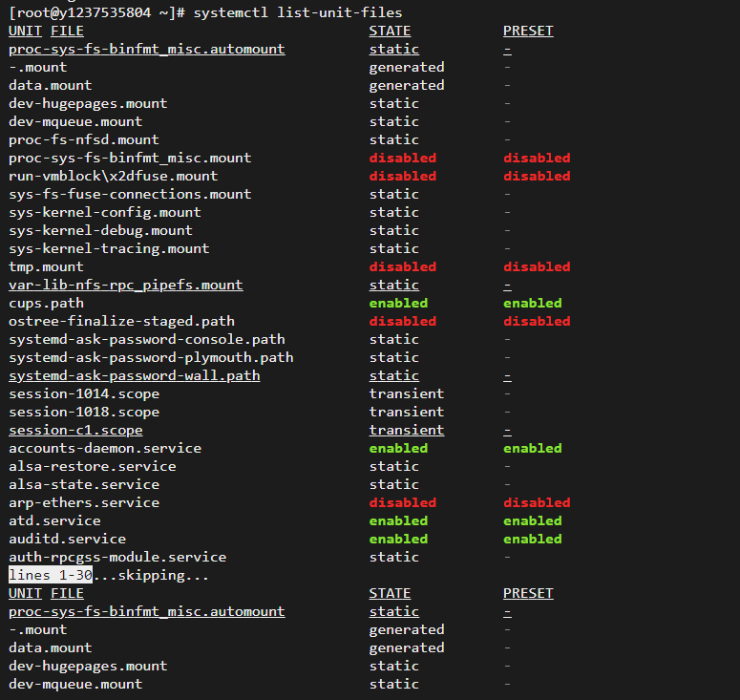Click the atd.service enabled preset value

(533, 521)
